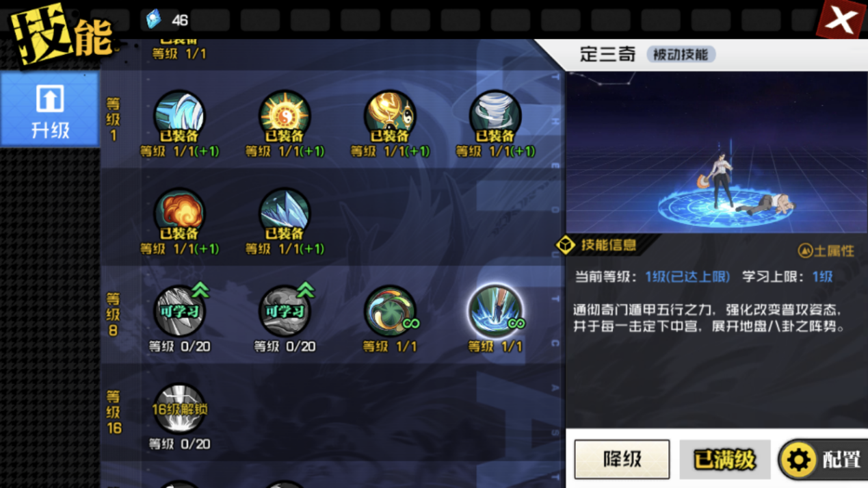
Task: Select the fire explosion skill icon
Action: (179, 214)
